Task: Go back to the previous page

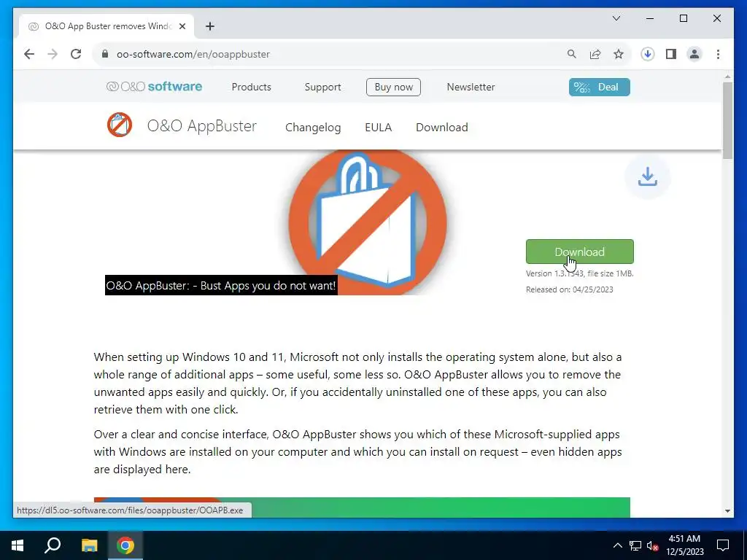Action: (x=29, y=54)
